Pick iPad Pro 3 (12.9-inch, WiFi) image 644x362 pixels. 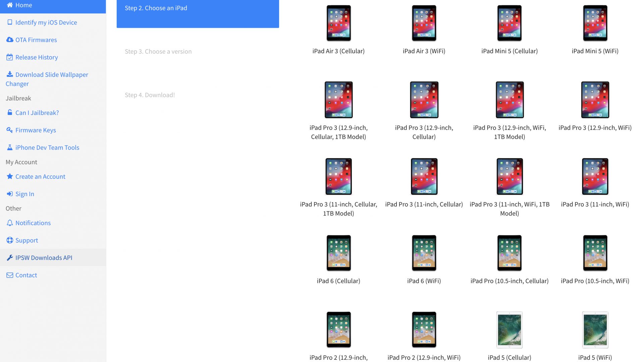pos(595,100)
